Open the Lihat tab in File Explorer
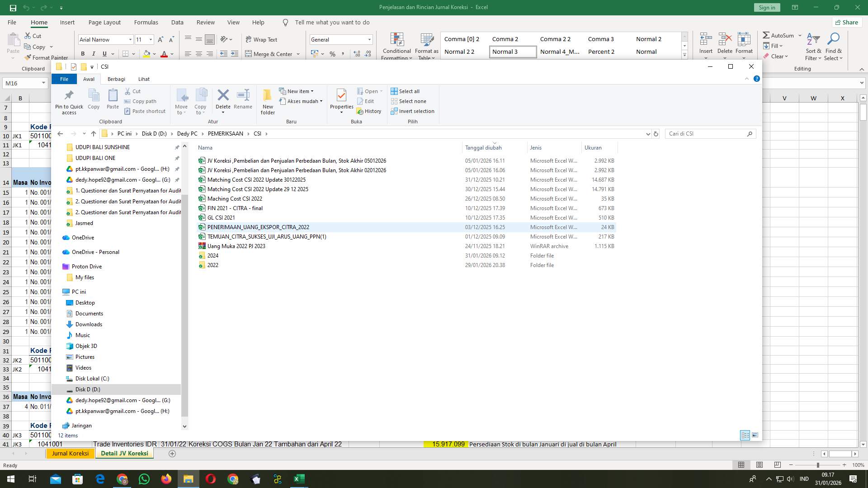This screenshot has width=868, height=488. pos(144,79)
